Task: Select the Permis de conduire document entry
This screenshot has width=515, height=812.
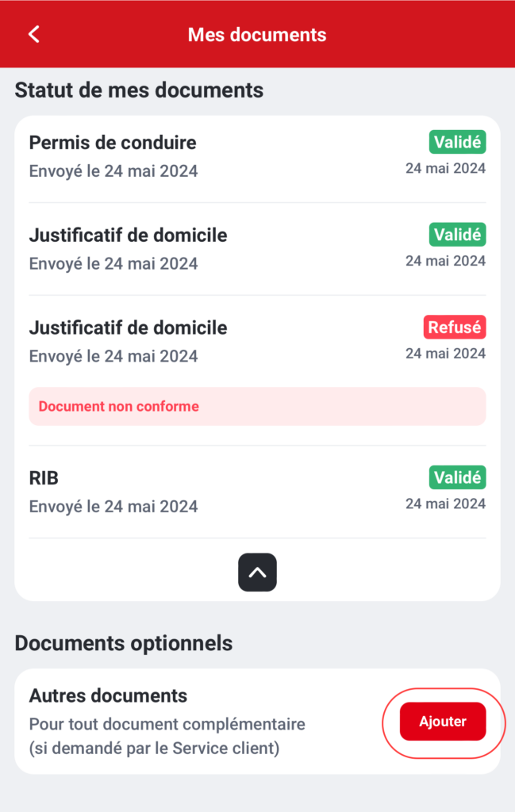Action: tap(112, 143)
